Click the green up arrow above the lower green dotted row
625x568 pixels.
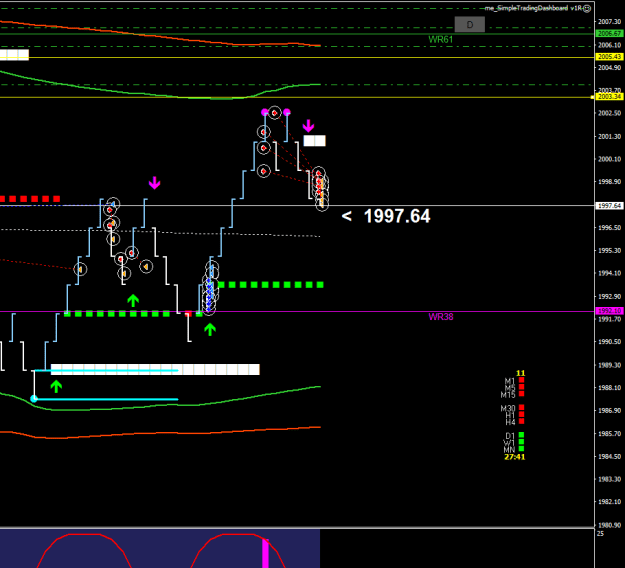pos(133,301)
